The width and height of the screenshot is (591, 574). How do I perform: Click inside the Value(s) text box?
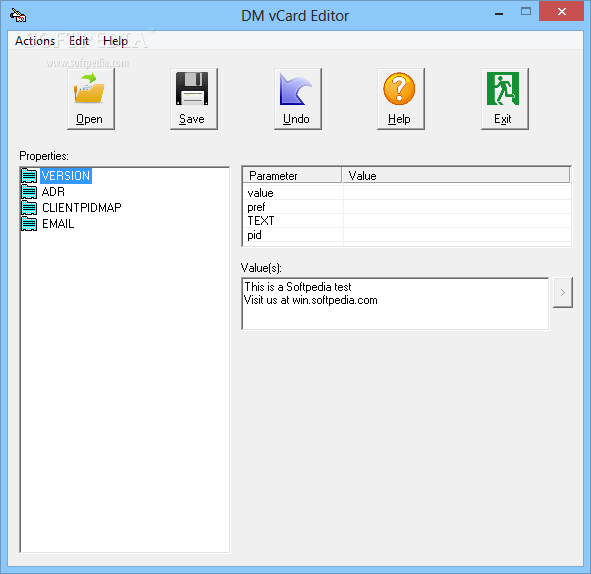tap(395, 304)
